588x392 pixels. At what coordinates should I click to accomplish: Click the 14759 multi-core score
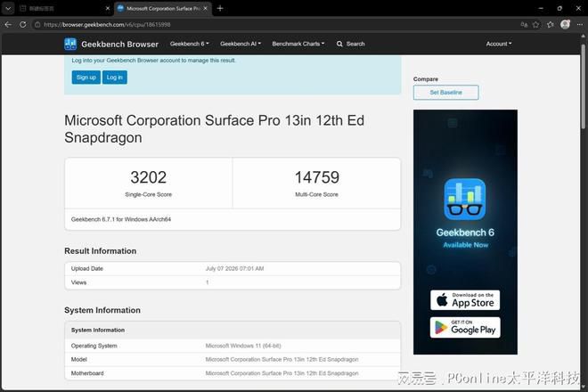tap(317, 177)
